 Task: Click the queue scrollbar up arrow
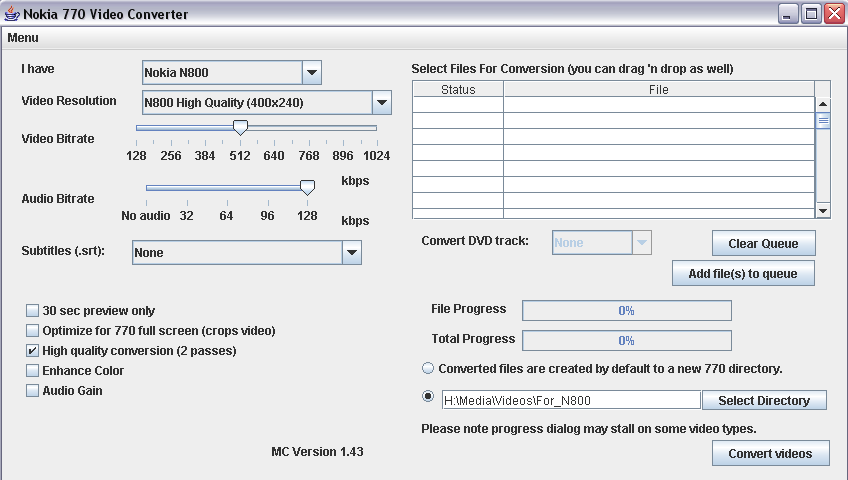(823, 104)
